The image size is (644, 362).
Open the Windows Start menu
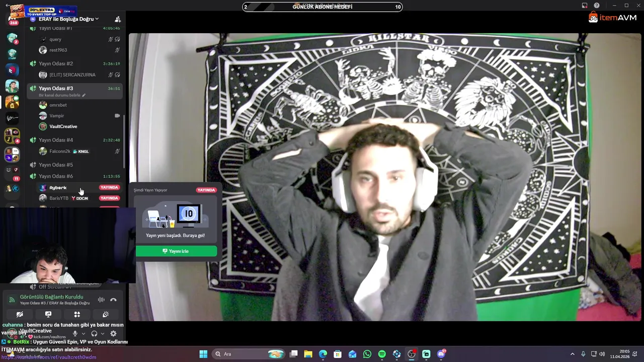pos(203,354)
